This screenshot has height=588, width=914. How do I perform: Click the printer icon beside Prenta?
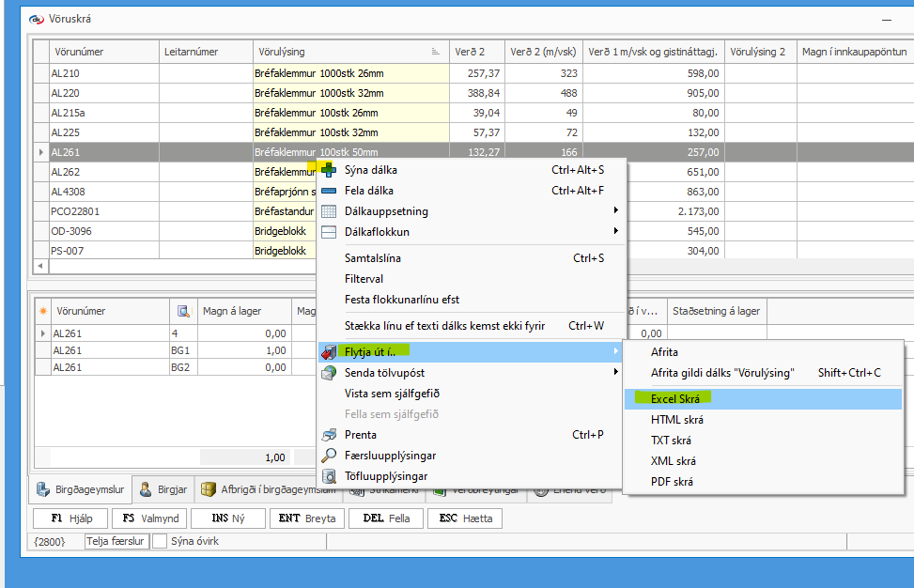click(x=329, y=435)
